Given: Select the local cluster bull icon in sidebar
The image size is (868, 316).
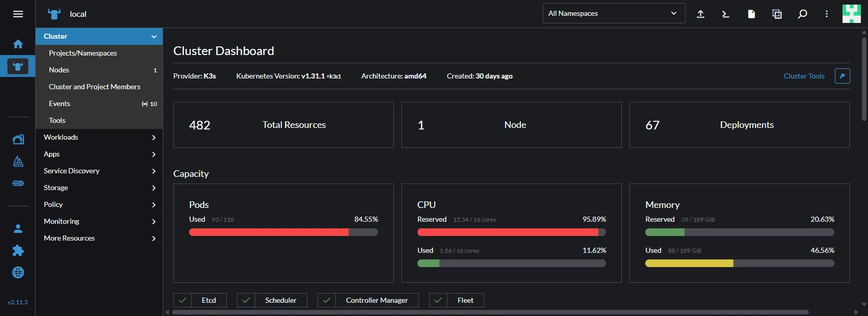Looking at the screenshot, I should (18, 66).
